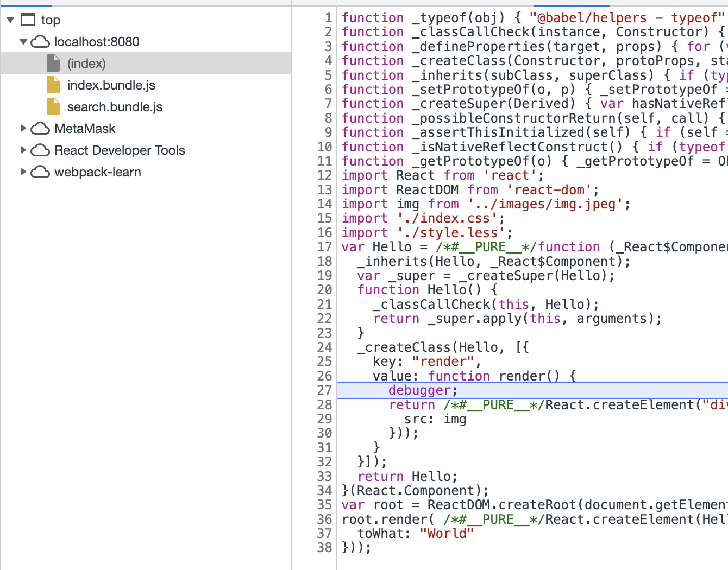
Task: Click the '../images/img.jpeg' import path
Action: point(545,204)
